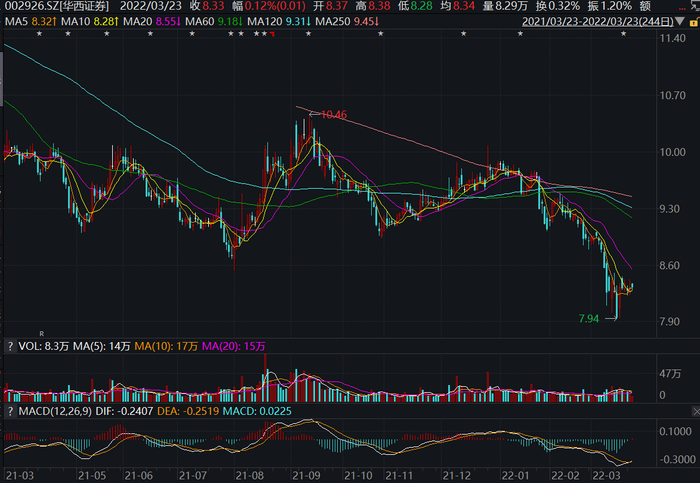Click the change value 幅0.12%(0.01)
Screen dimensions: 700x483
[269, 6]
